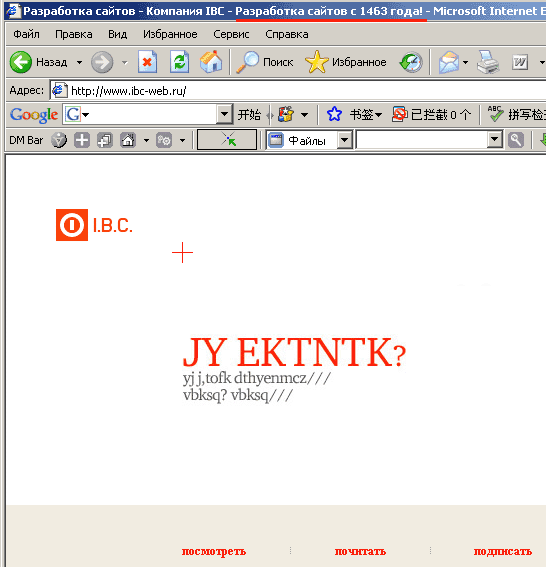Click the DM Bar plus icon
The width and height of the screenshot is (546, 567).
pos(82,140)
